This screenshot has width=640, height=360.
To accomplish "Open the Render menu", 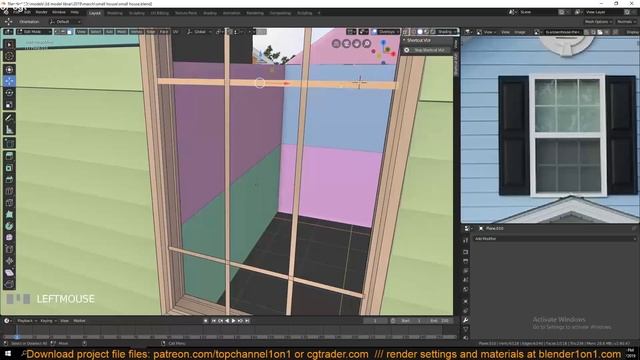I will 41,12.
